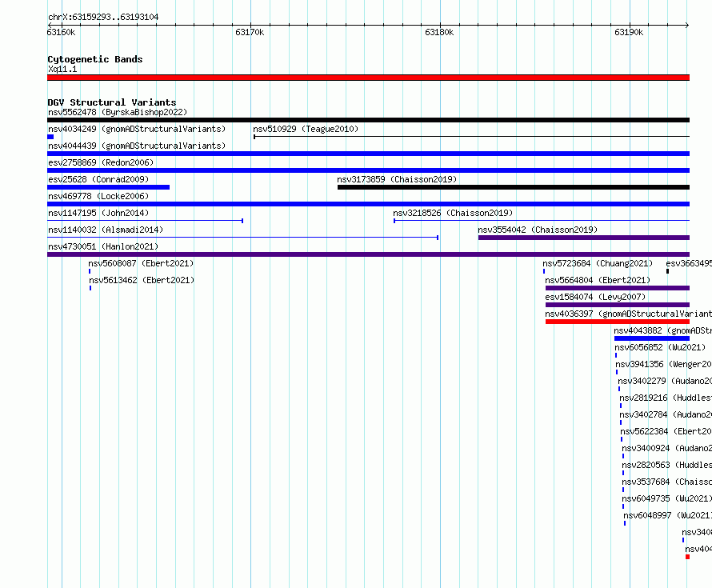Click the Xq11.1 band label
Viewport: 712px width, 588px height.
click(62, 69)
